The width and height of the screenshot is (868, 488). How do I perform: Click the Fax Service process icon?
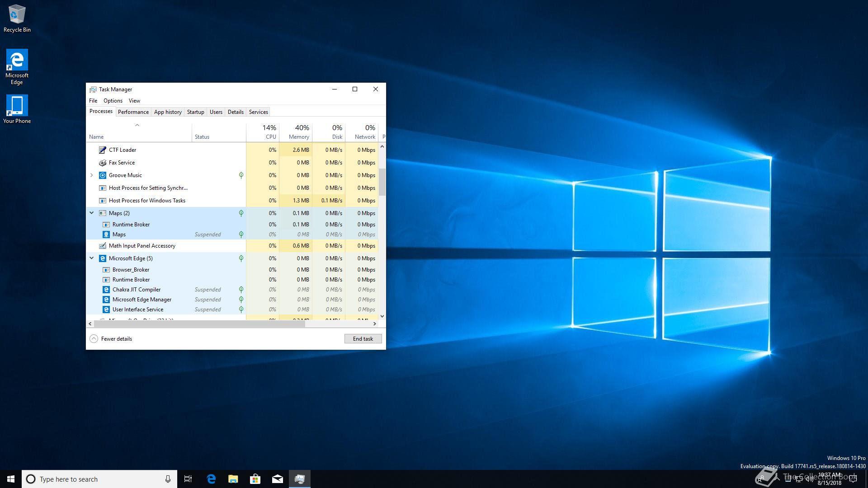click(x=103, y=163)
